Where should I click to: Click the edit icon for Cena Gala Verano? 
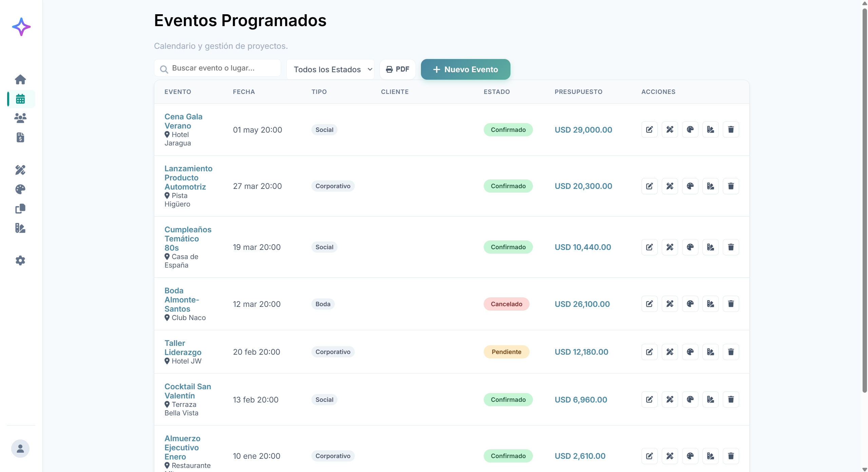[x=649, y=130]
